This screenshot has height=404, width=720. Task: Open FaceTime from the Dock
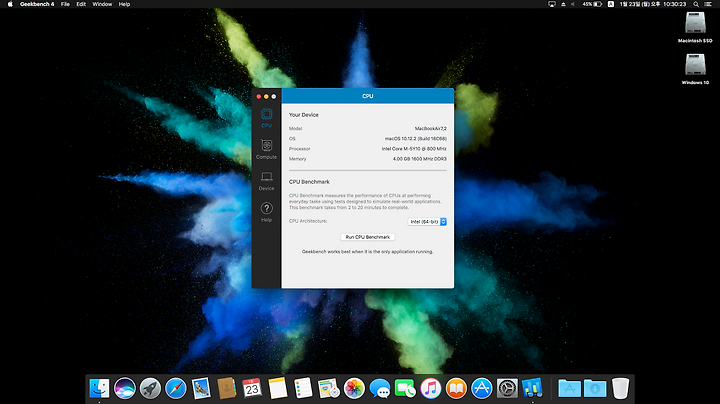coord(405,388)
